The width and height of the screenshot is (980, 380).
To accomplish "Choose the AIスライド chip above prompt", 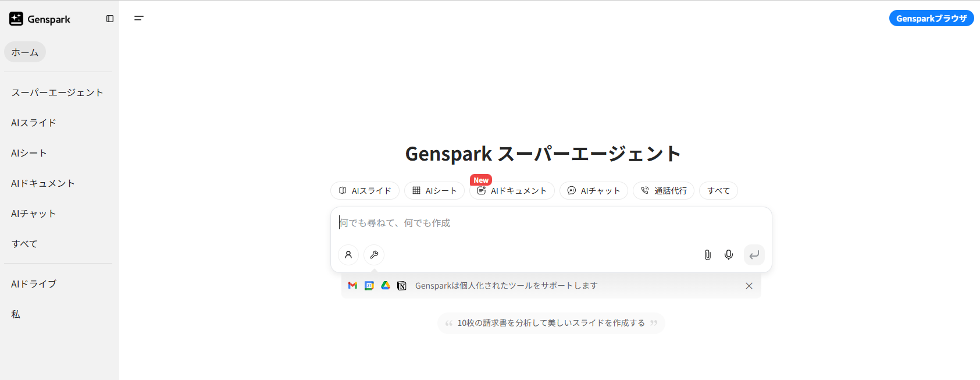I will click(x=365, y=191).
